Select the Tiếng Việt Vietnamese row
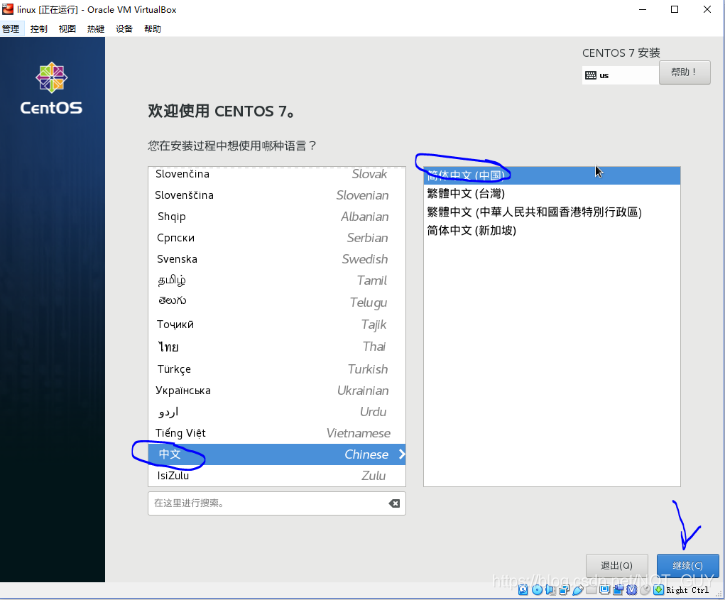The image size is (725, 600). pyautogui.click(x=276, y=433)
